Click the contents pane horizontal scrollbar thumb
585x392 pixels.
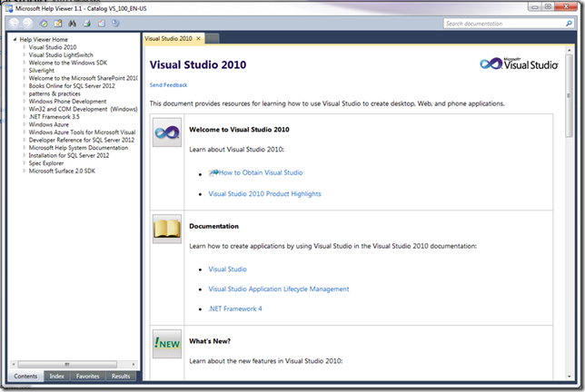67,364
